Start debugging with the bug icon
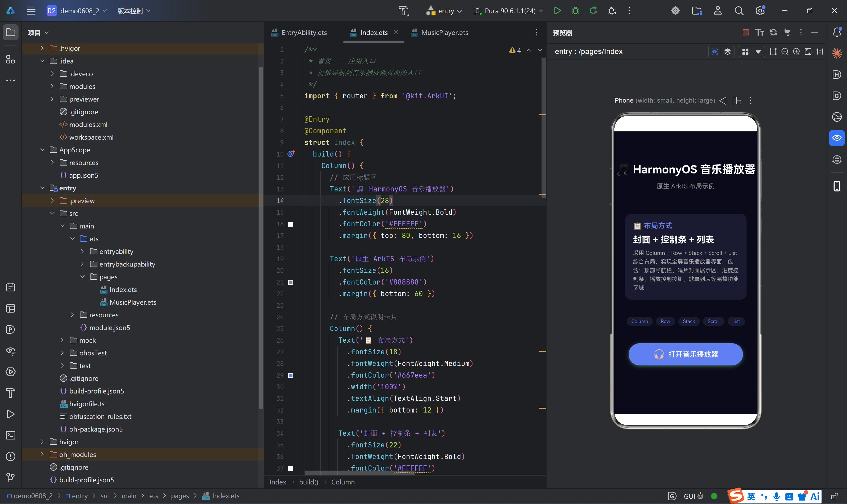This screenshot has height=504, width=847. click(x=575, y=11)
